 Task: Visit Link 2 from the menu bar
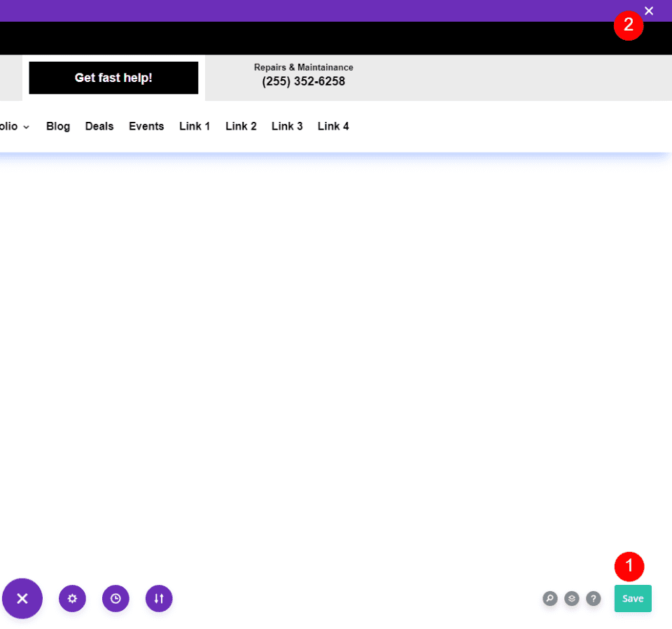coord(241,126)
